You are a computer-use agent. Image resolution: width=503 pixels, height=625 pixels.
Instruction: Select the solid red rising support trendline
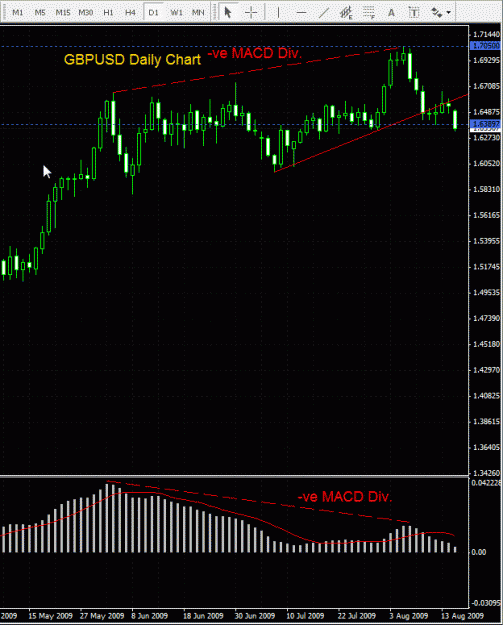(x=371, y=133)
